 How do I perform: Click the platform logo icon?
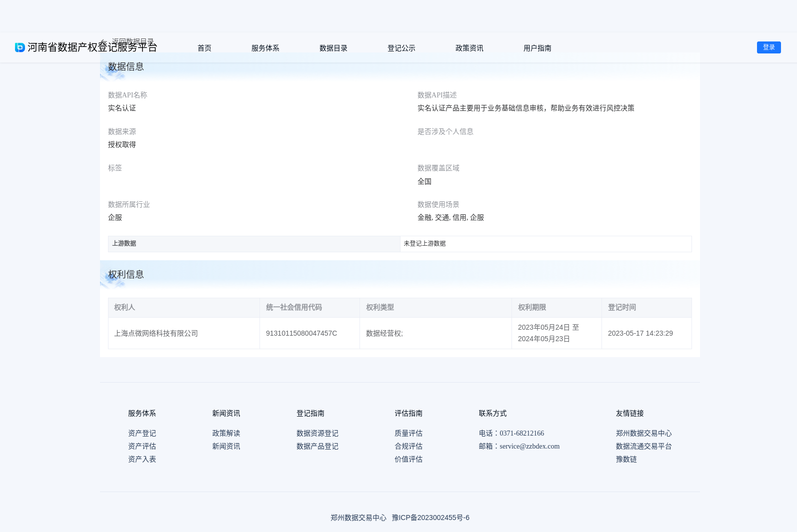[20, 47]
